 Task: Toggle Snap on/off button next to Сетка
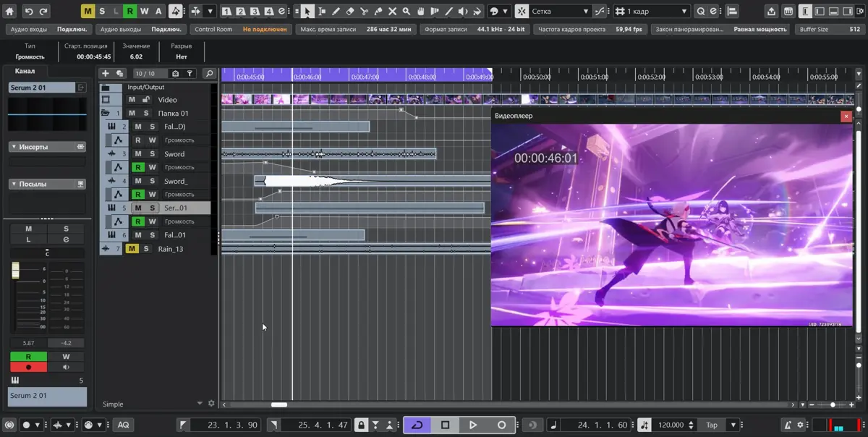tap(522, 12)
